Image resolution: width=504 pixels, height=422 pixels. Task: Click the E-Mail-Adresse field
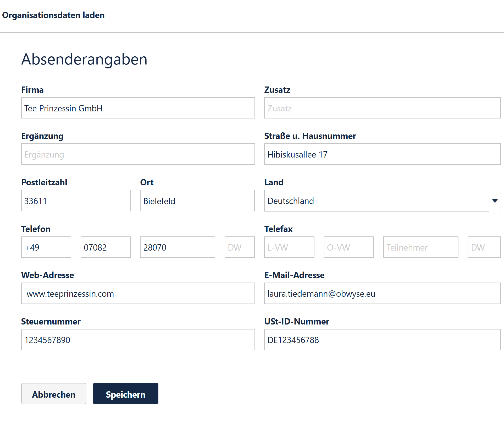(382, 293)
